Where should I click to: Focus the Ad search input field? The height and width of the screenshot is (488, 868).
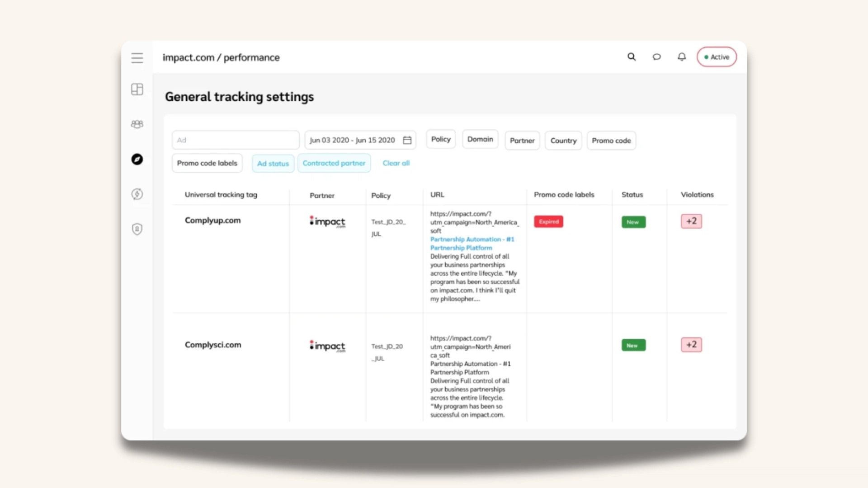236,140
